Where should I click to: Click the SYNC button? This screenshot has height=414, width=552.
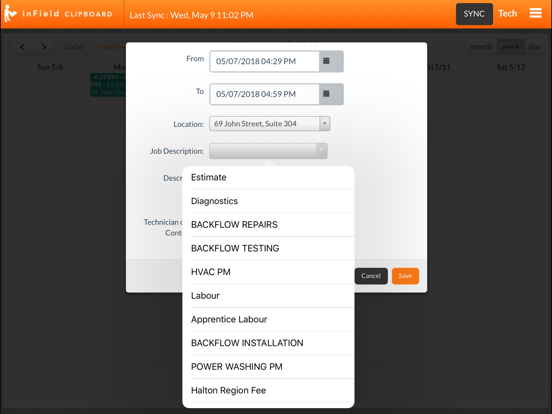click(x=474, y=14)
